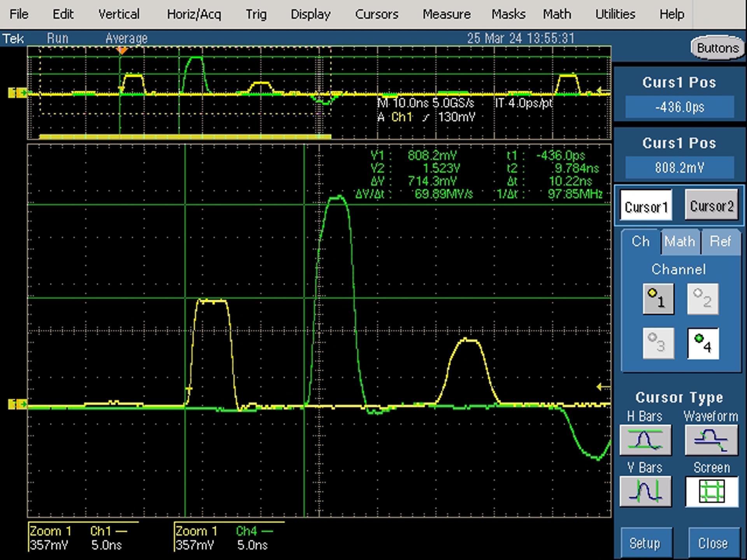The image size is (747, 560).
Task: Select channel 4 as cursor source
Action: pyautogui.click(x=703, y=343)
